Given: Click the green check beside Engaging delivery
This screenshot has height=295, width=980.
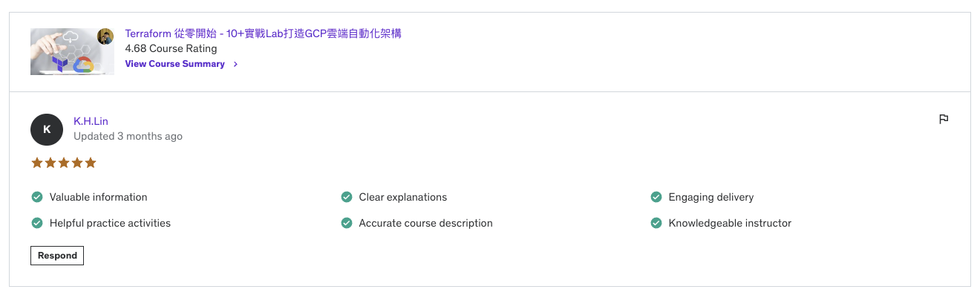Looking at the screenshot, I should click(656, 197).
